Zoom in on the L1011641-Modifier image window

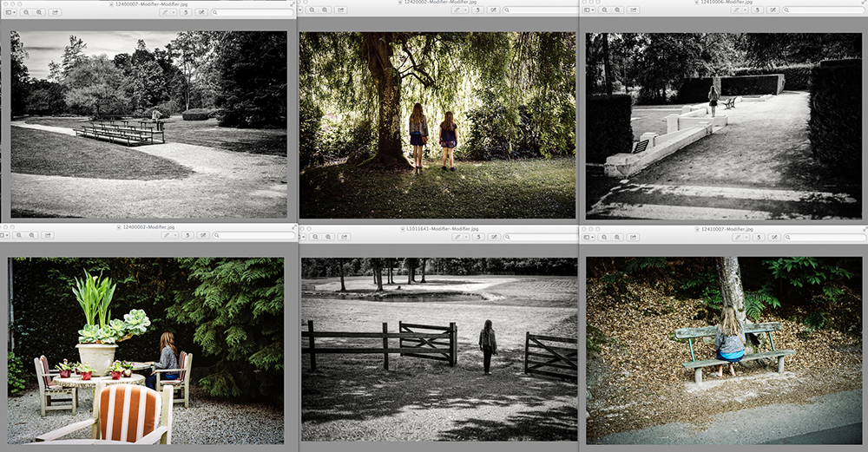click(x=329, y=235)
